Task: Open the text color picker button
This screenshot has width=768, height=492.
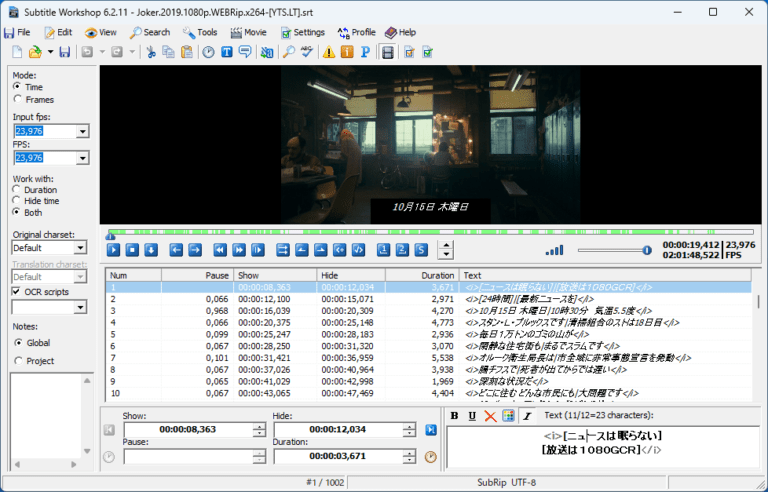Action: point(508,416)
